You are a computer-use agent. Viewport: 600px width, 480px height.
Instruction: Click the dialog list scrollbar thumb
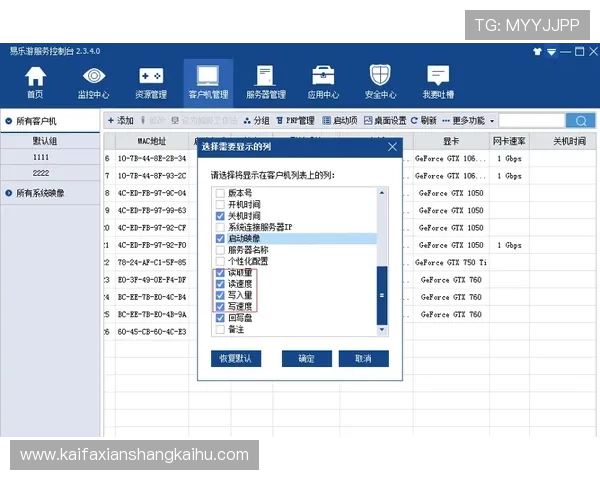[382, 295]
